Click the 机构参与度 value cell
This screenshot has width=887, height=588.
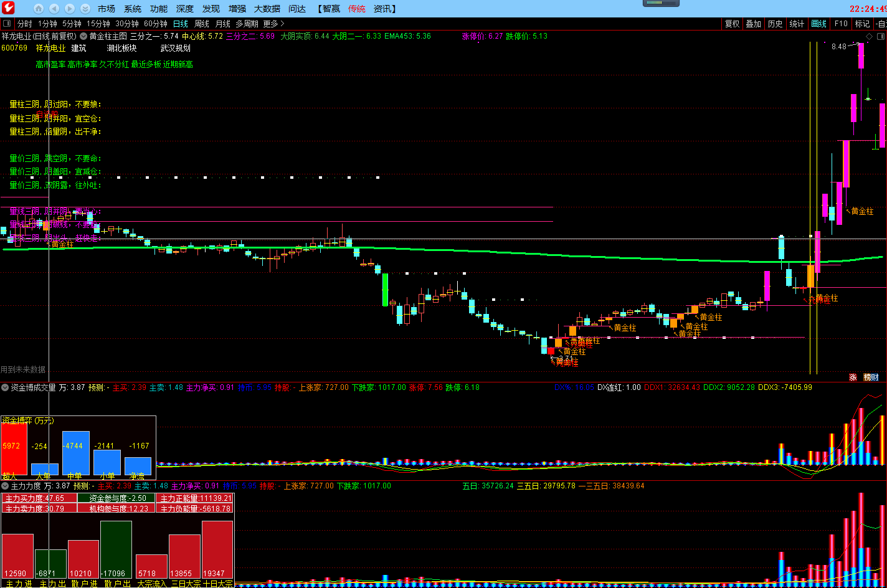pyautogui.click(x=116, y=508)
